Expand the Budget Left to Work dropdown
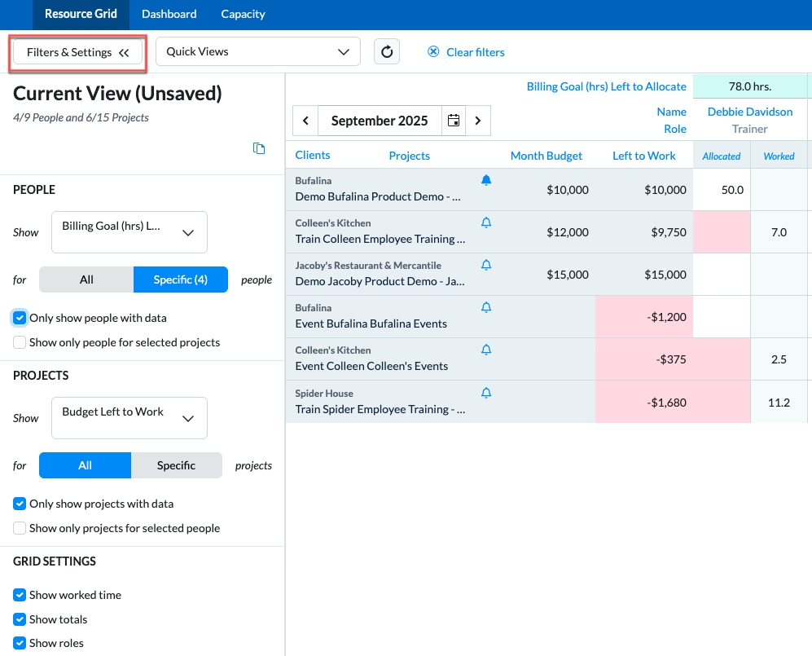812x656 pixels. coord(129,418)
